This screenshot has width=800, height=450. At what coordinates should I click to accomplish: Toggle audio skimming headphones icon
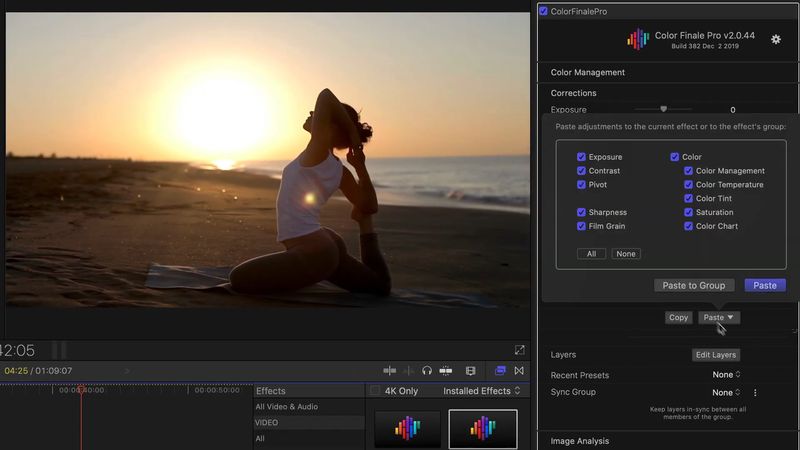click(x=427, y=370)
